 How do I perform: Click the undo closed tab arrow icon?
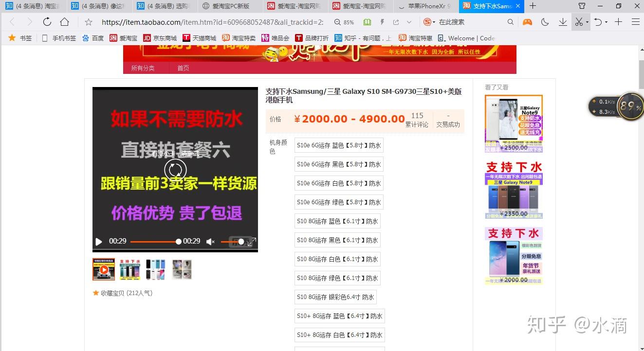click(598, 22)
